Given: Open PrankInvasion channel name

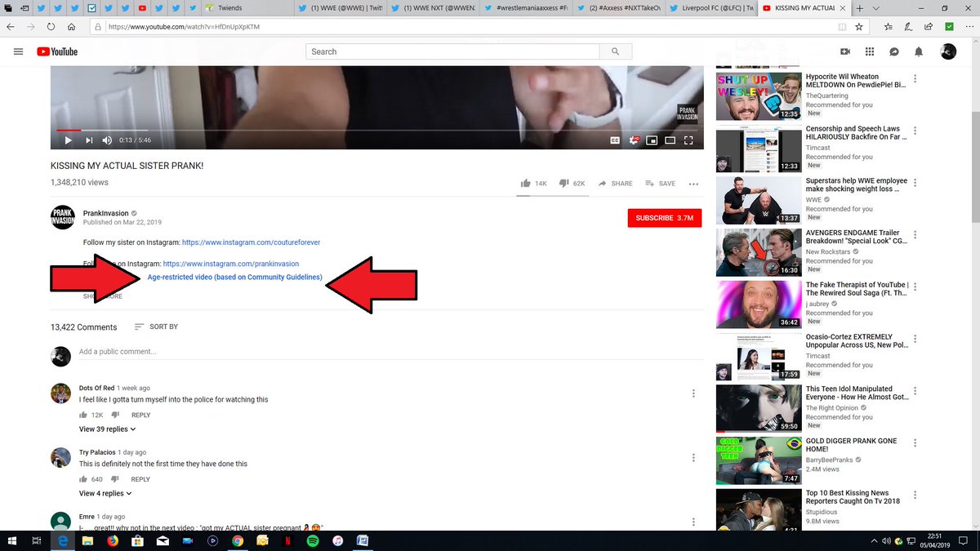Looking at the screenshot, I should pos(106,213).
